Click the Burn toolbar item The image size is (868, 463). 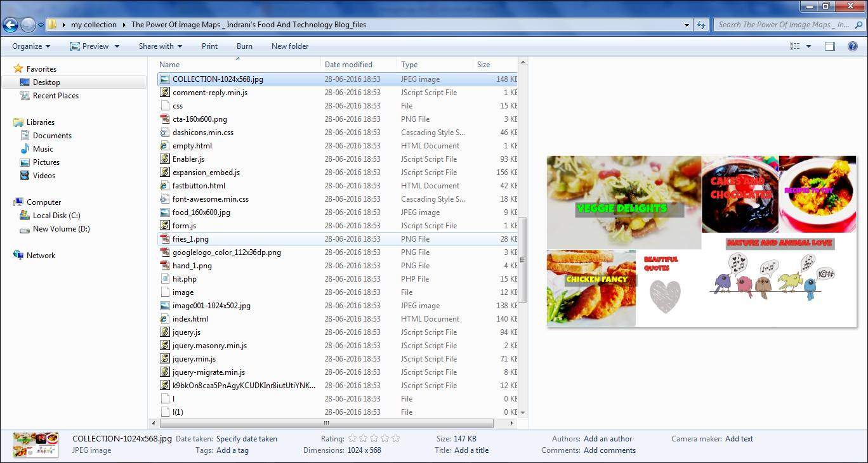(244, 46)
